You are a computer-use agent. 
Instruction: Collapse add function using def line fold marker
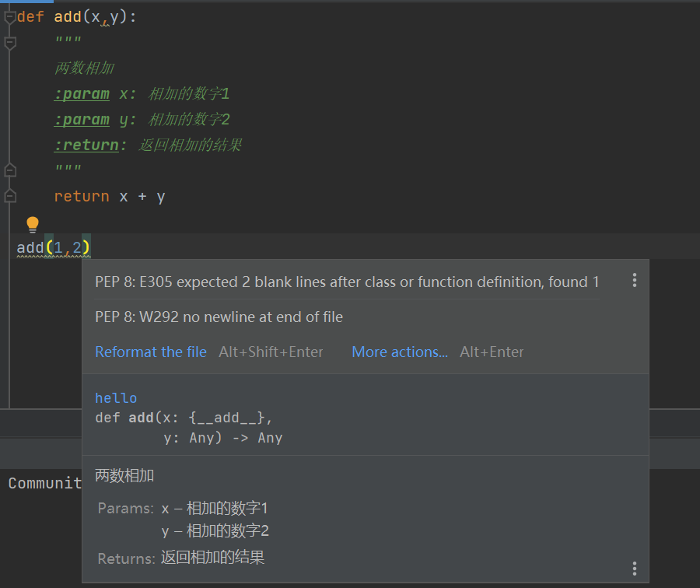(10, 17)
